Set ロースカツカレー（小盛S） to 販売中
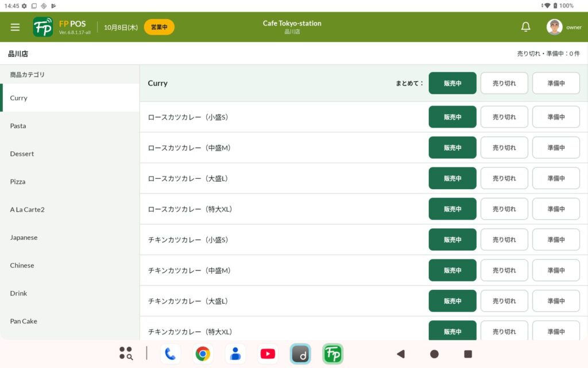The width and height of the screenshot is (588, 368). point(452,117)
